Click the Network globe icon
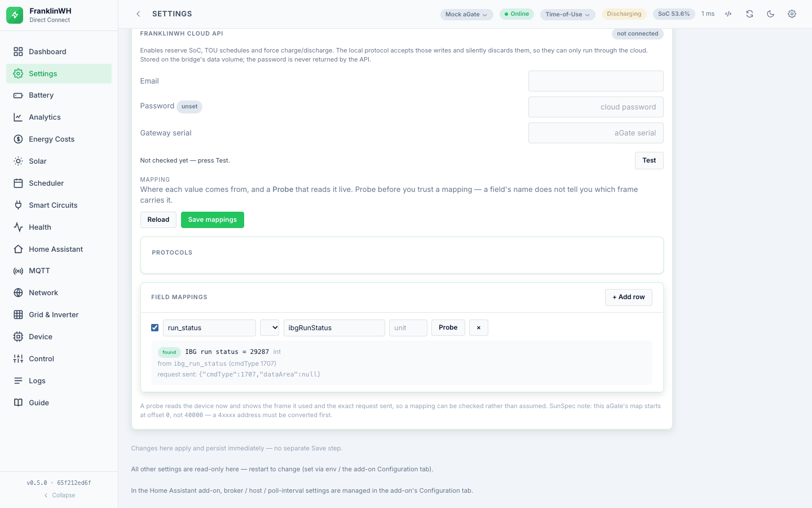 coord(18,293)
